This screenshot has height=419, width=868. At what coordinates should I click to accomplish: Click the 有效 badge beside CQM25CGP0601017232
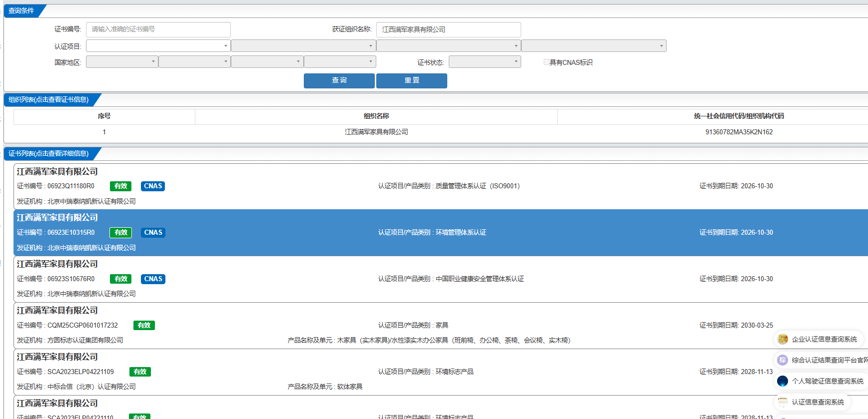144,326
